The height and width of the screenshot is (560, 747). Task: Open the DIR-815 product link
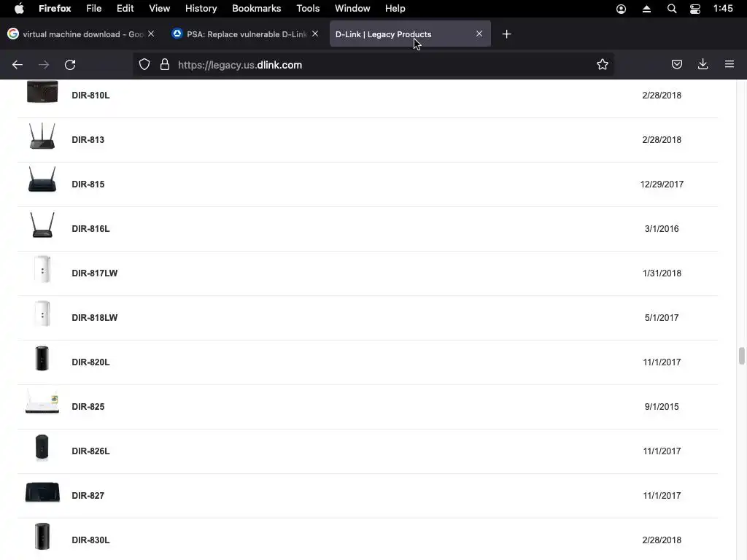pyautogui.click(x=88, y=184)
